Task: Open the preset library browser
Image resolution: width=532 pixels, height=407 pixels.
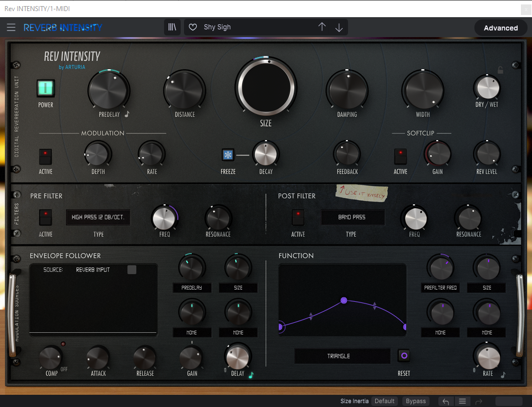Action: 172,27
